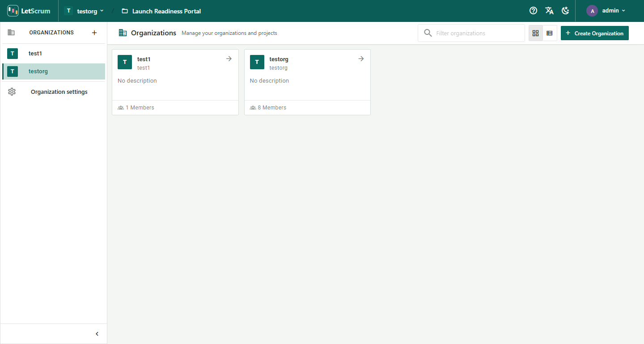Image resolution: width=644 pixels, height=344 pixels.
Task: Click the organizations building icon in sidebar
Action: point(11,33)
